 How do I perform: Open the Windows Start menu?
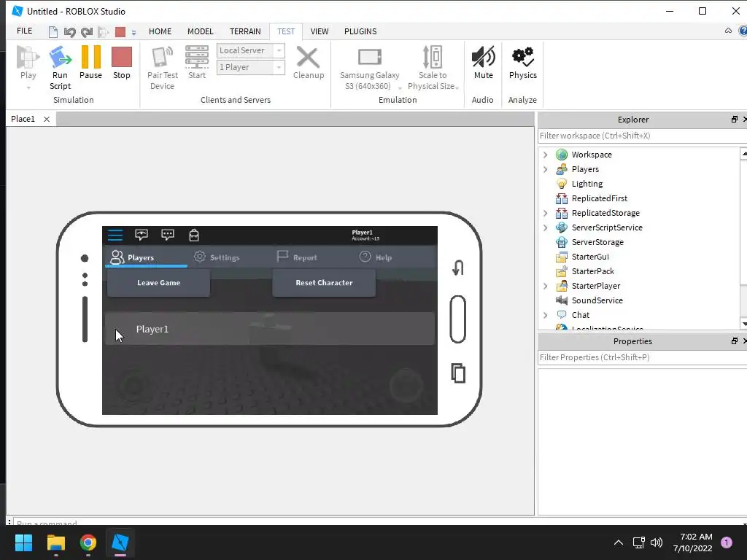point(23,542)
